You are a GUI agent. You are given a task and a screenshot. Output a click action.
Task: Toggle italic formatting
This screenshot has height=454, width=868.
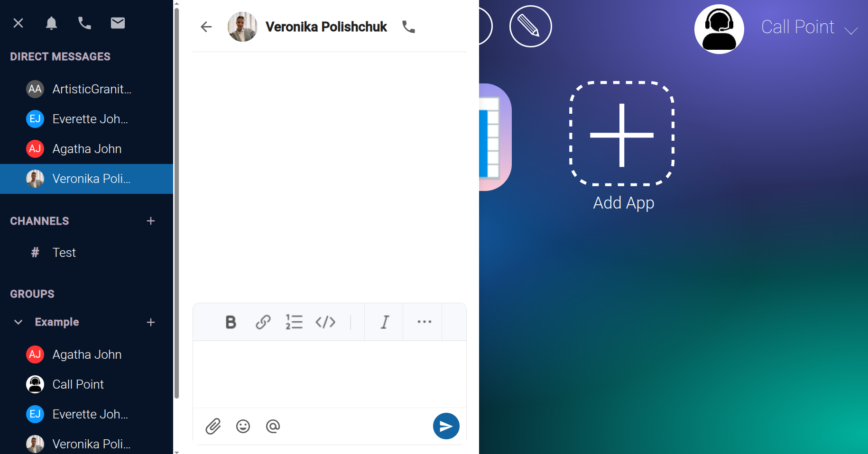(385, 322)
